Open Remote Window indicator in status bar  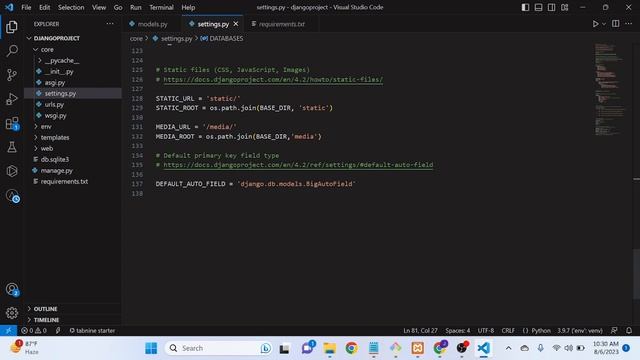[8, 331]
